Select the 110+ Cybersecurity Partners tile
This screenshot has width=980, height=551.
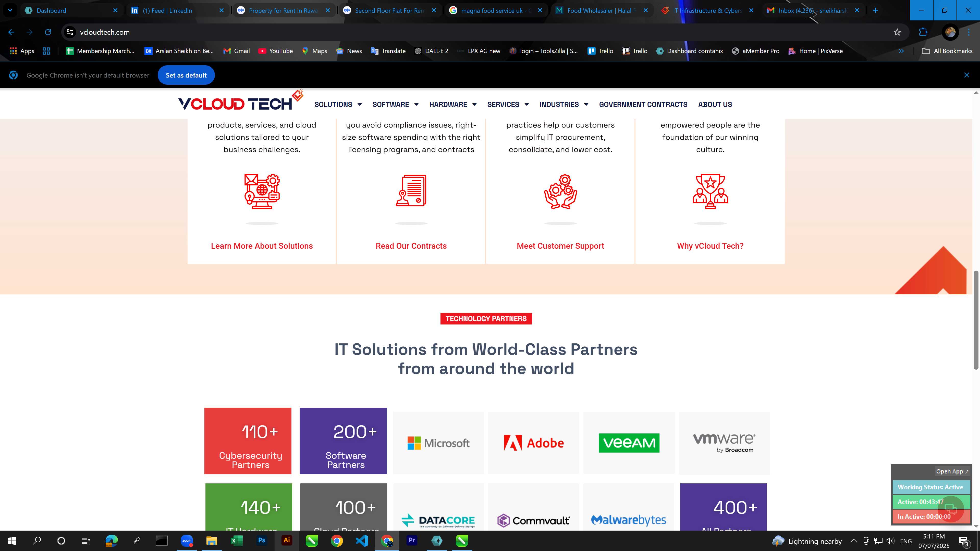[x=248, y=441]
